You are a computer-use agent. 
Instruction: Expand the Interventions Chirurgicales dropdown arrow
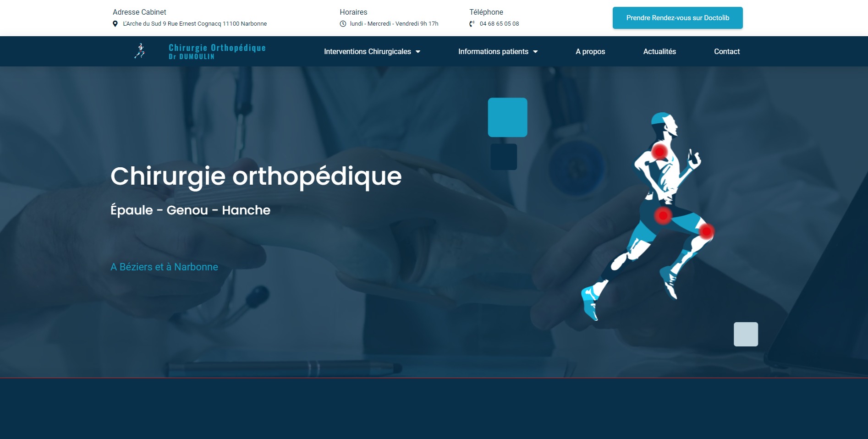[x=418, y=52]
